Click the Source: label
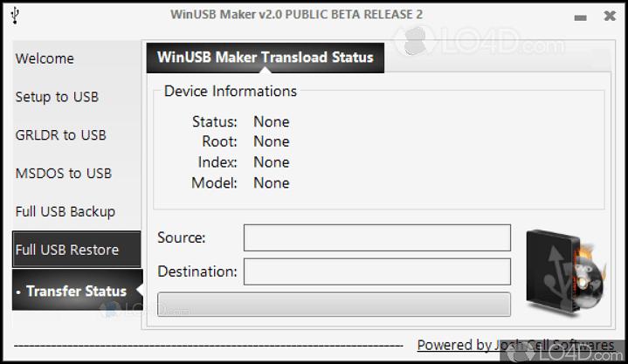Screen dimensions: 628x364 tap(182, 237)
